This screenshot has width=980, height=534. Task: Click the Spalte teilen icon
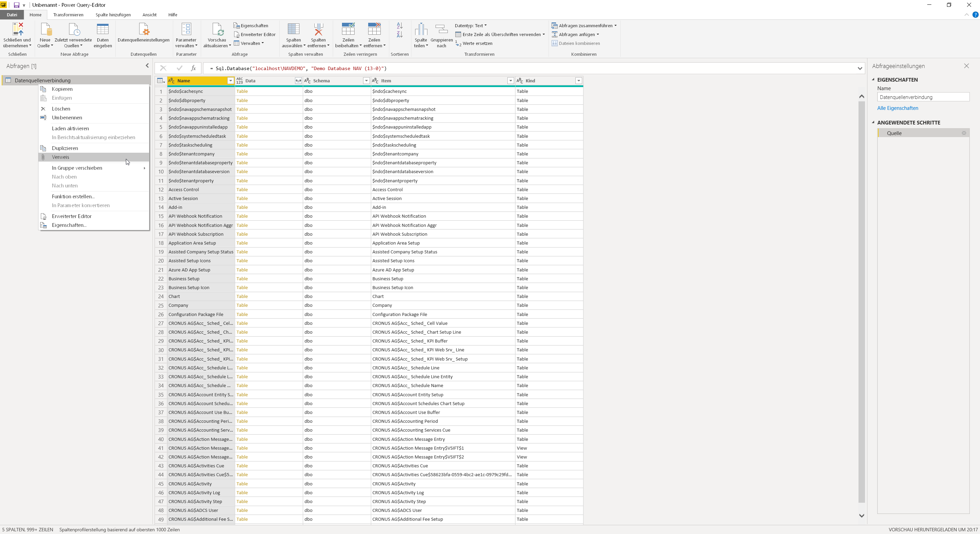pyautogui.click(x=421, y=29)
